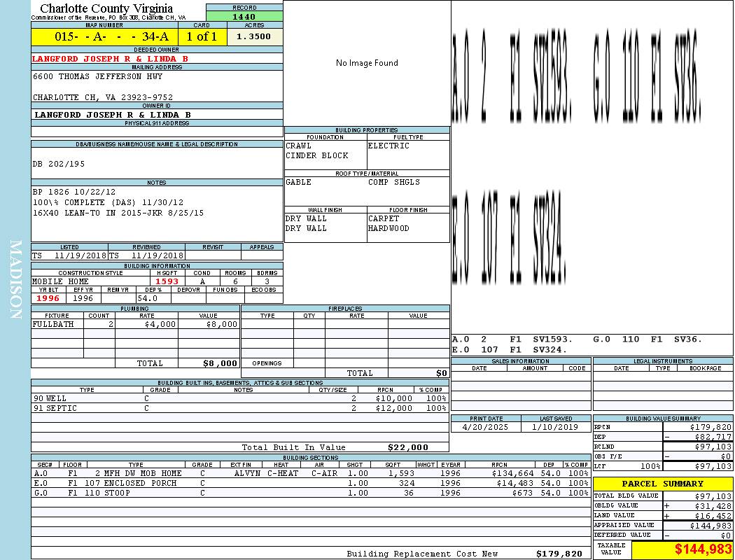
Task: Click acres value 1.3500
Action: pyautogui.click(x=253, y=36)
